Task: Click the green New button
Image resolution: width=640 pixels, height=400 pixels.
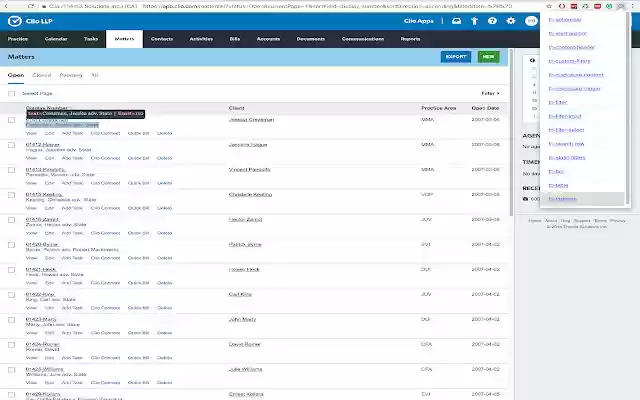Action: [489, 57]
